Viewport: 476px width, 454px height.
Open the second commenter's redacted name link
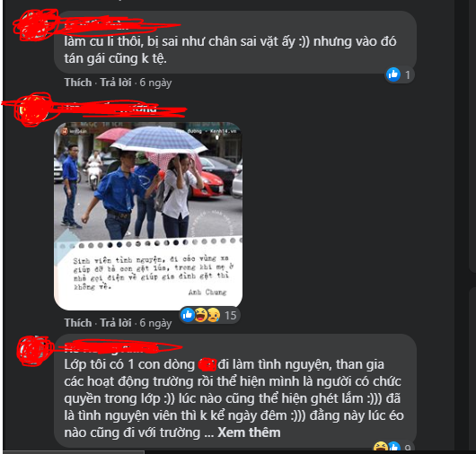[110, 108]
